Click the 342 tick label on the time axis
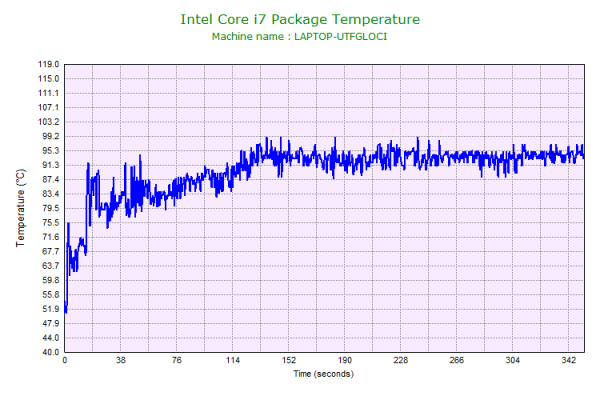Image resolution: width=600 pixels, height=400 pixels. pos(569,360)
